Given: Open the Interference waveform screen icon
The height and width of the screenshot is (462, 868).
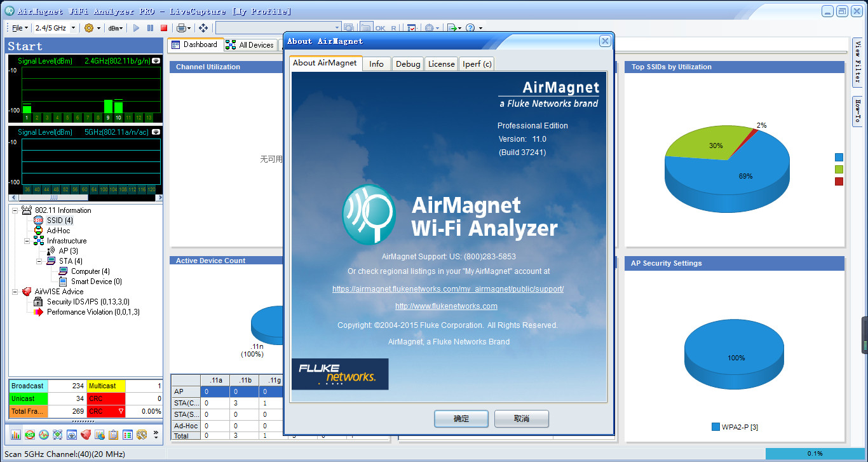Looking at the screenshot, I should [x=44, y=435].
